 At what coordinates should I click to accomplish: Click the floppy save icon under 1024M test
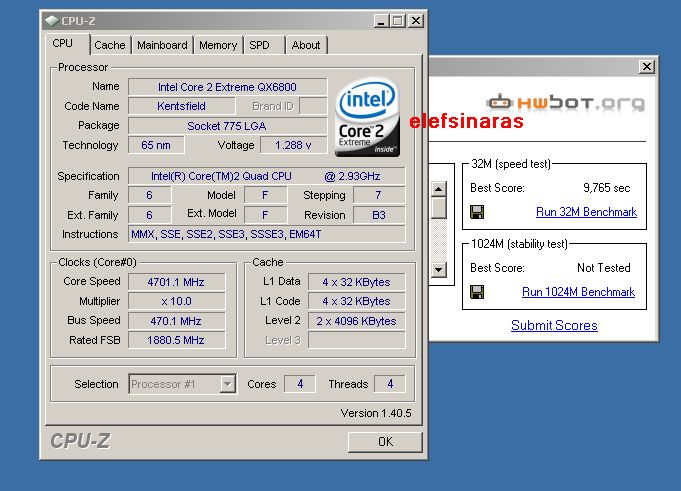tap(477, 292)
